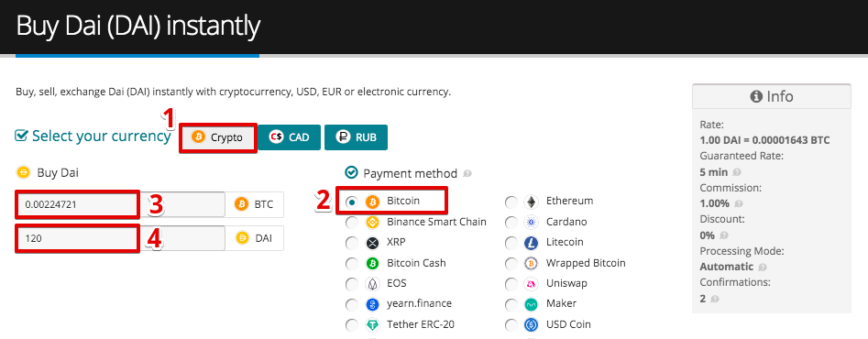Image resolution: width=868 pixels, height=339 pixels.
Task: Click the XRP logo icon
Action: click(x=372, y=243)
